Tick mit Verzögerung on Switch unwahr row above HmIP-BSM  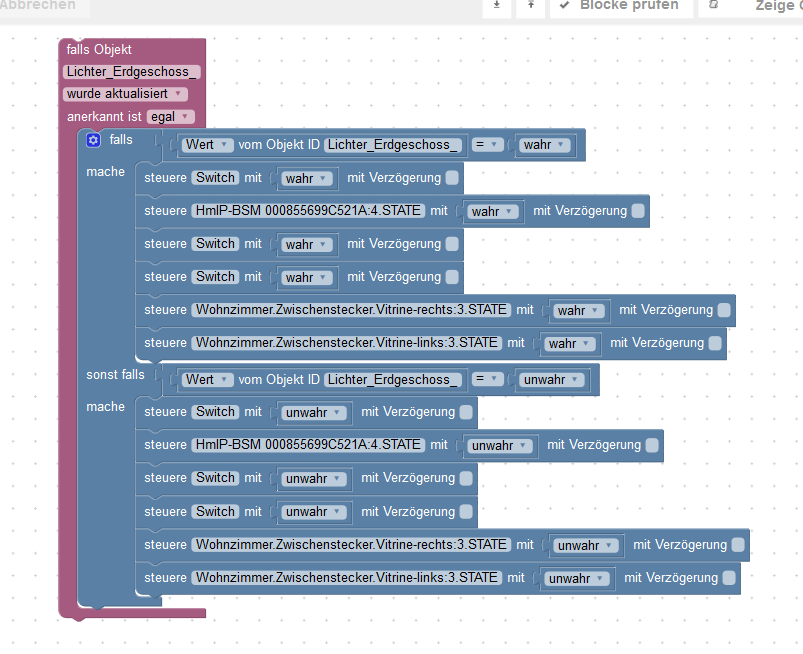coord(466,412)
